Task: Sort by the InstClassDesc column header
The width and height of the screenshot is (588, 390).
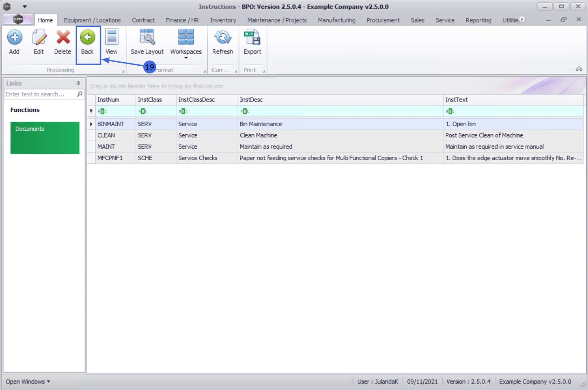Action: pyautogui.click(x=207, y=100)
